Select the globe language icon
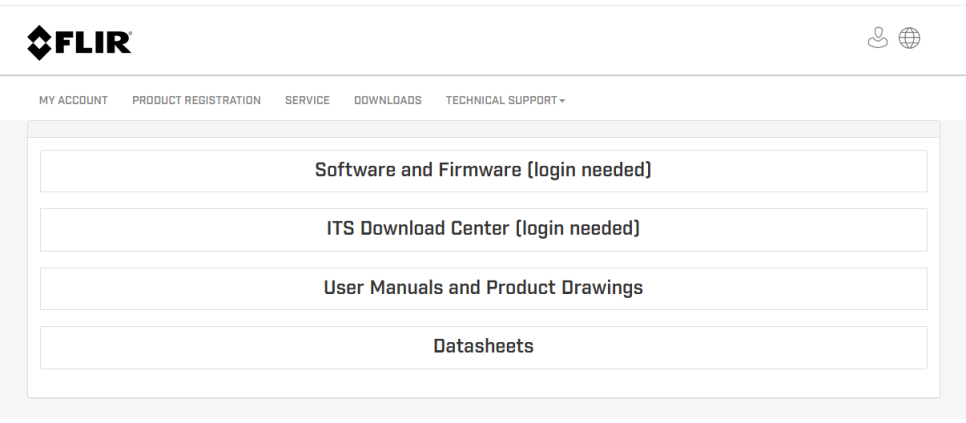This screenshot has height=423, width=966. pos(909,38)
